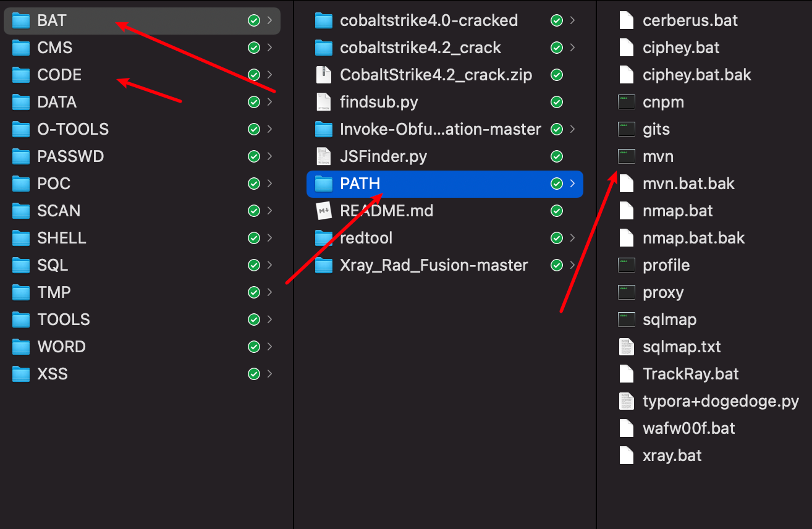812x529 pixels.
Task: Click the CMS folder icon
Action: point(21,48)
